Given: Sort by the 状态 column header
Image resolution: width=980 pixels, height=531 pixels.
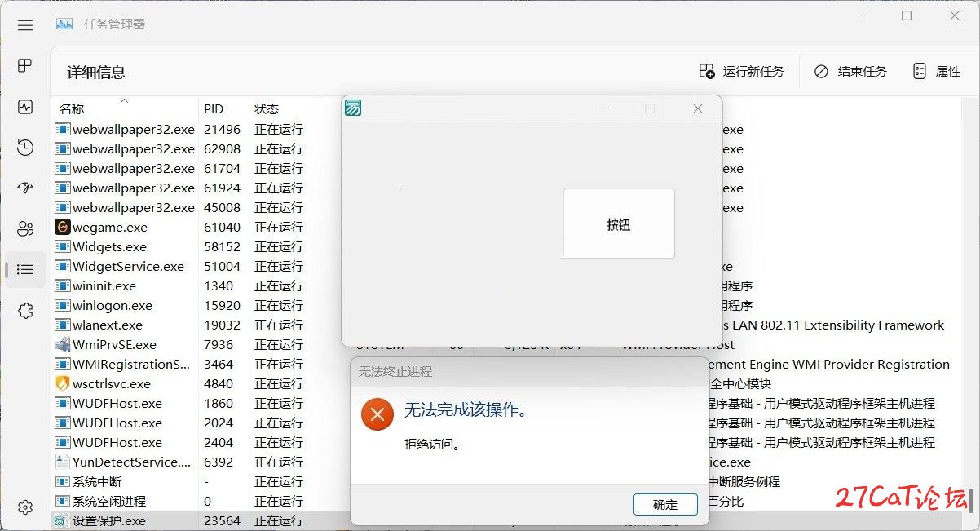Looking at the screenshot, I should 267,108.
